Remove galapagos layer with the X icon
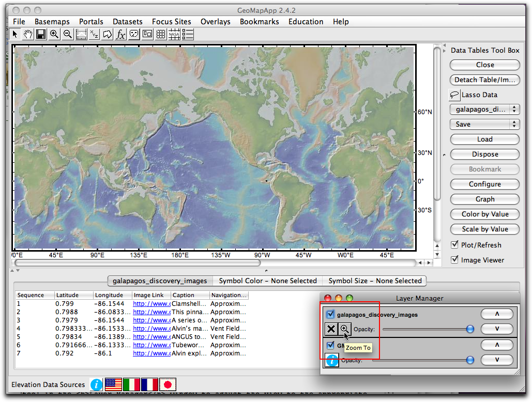Image resolution: width=532 pixels, height=402 pixels. coord(331,329)
